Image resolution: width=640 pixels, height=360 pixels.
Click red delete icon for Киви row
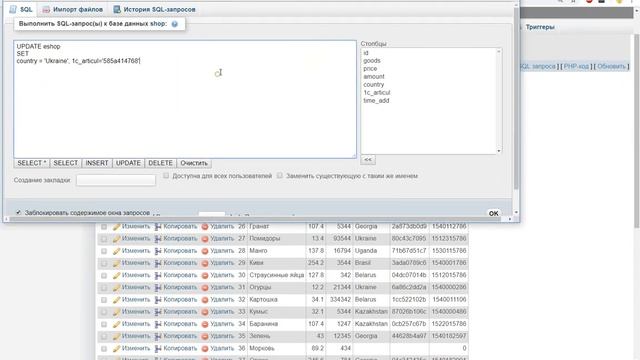pyautogui.click(x=205, y=263)
